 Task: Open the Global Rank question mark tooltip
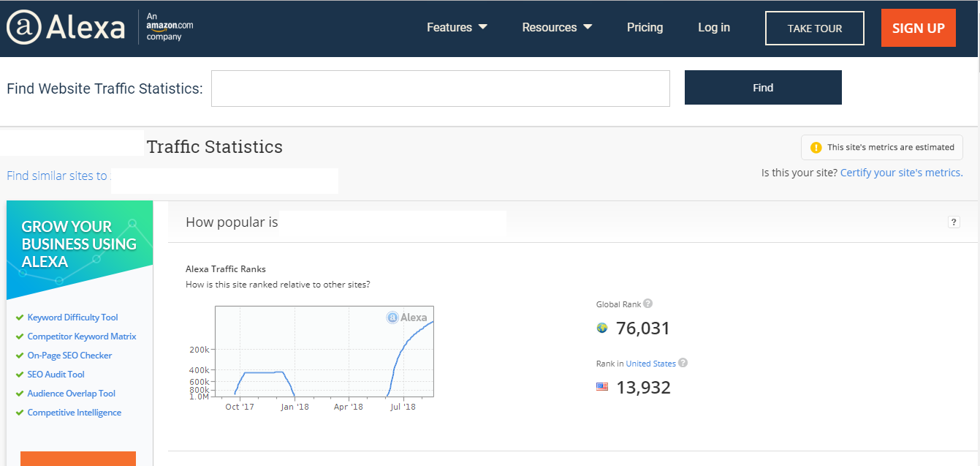650,303
